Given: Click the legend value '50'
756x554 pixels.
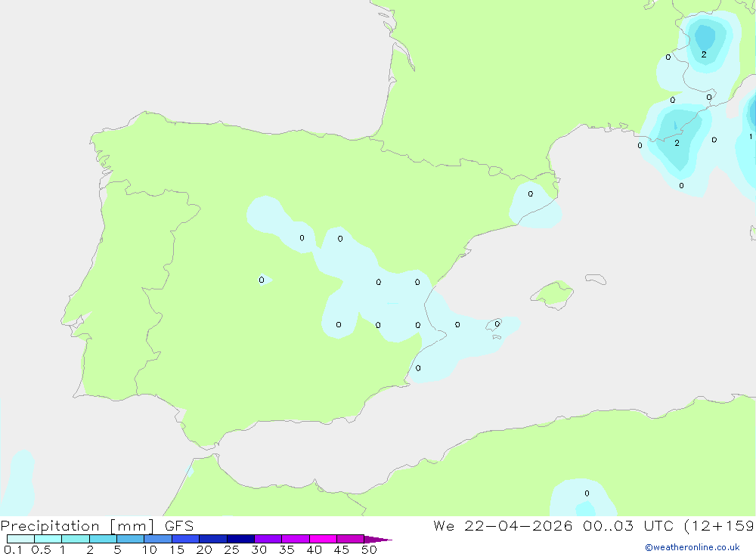Looking at the screenshot, I should (369, 549).
